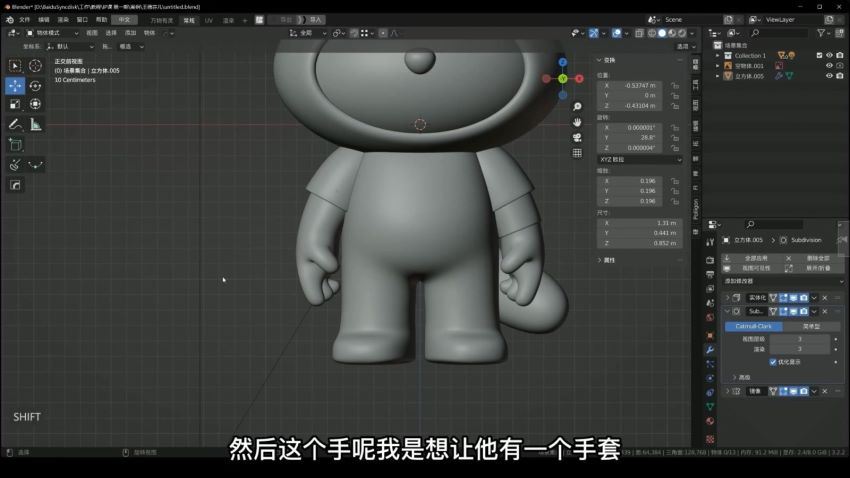Open shading options dropdown arrow

692,33
